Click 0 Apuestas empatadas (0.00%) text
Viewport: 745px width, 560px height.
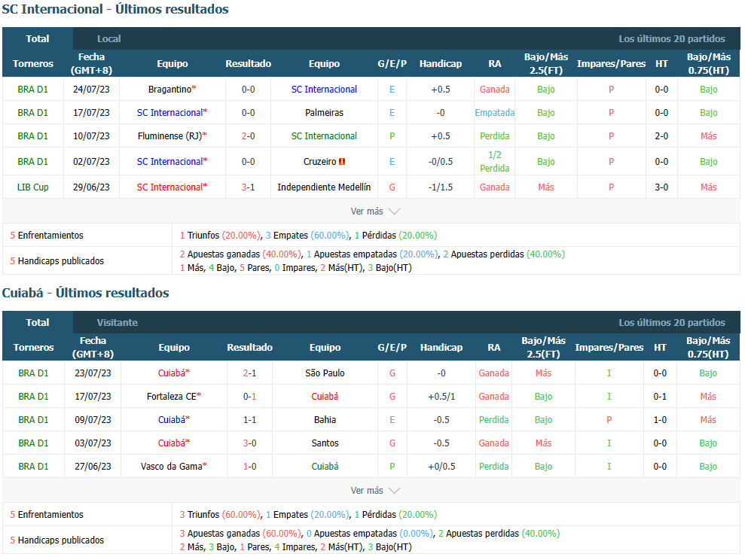[370, 534]
